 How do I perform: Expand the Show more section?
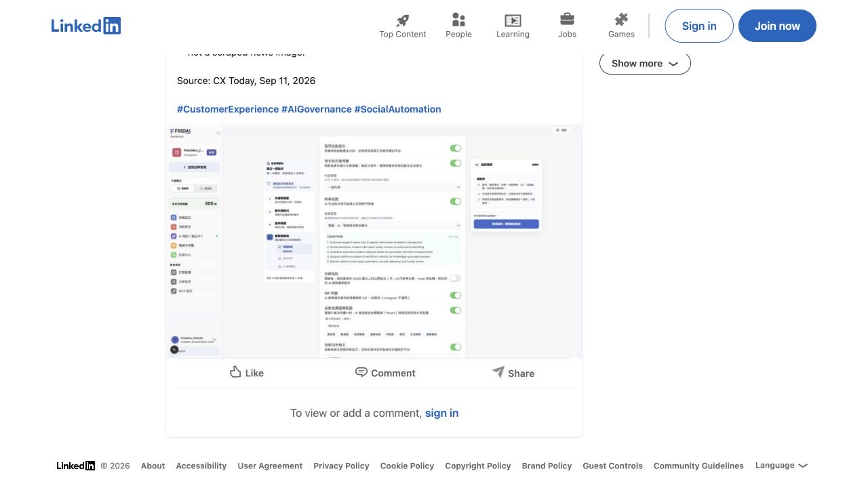pos(645,63)
